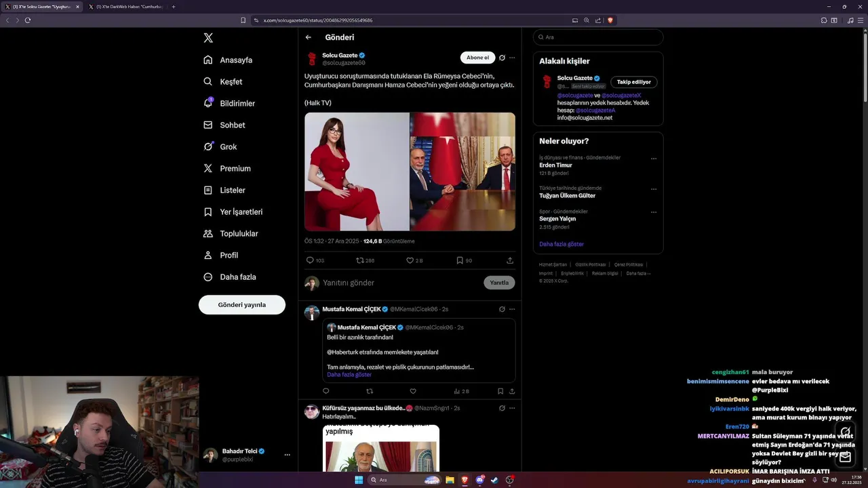Open Topluluklar communities
Screen dimensions: 868x488
[x=231, y=233]
